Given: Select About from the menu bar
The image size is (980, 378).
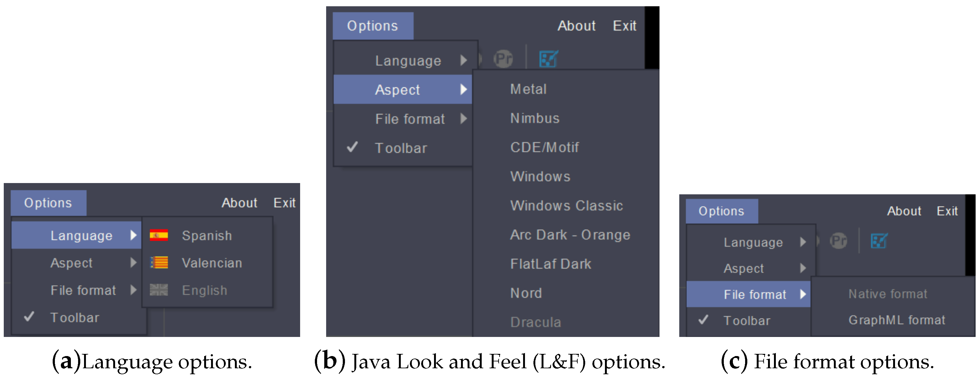Looking at the screenshot, I should (x=576, y=25).
